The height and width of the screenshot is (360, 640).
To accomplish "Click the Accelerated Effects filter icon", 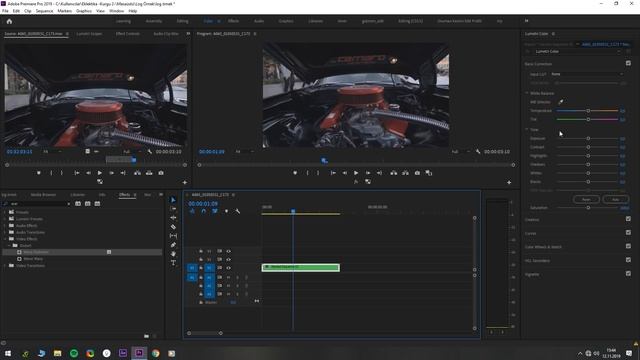I will [x=78, y=204].
